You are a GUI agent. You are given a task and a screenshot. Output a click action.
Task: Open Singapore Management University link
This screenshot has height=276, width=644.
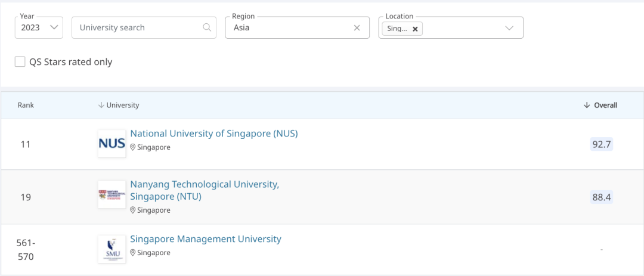(205, 239)
